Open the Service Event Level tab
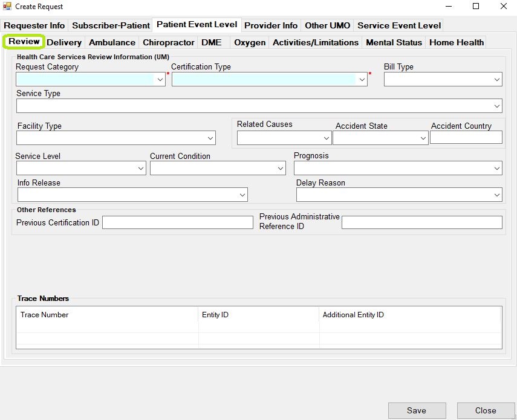 (399, 25)
